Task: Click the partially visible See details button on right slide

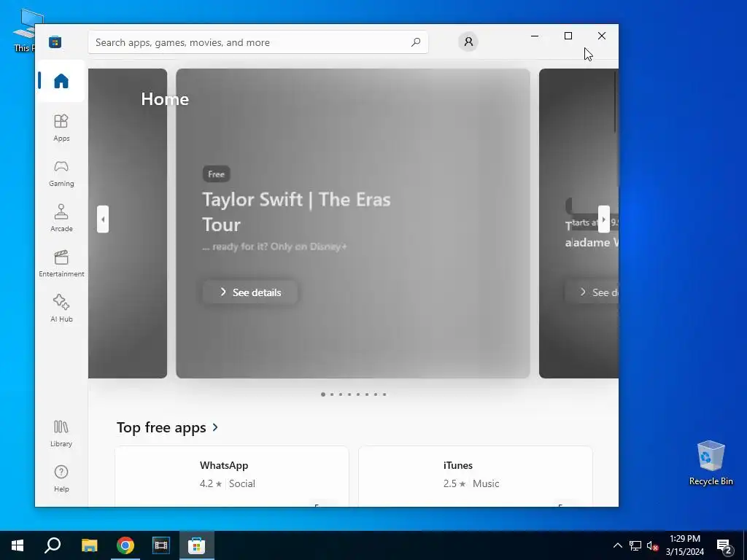Action: pyautogui.click(x=592, y=292)
